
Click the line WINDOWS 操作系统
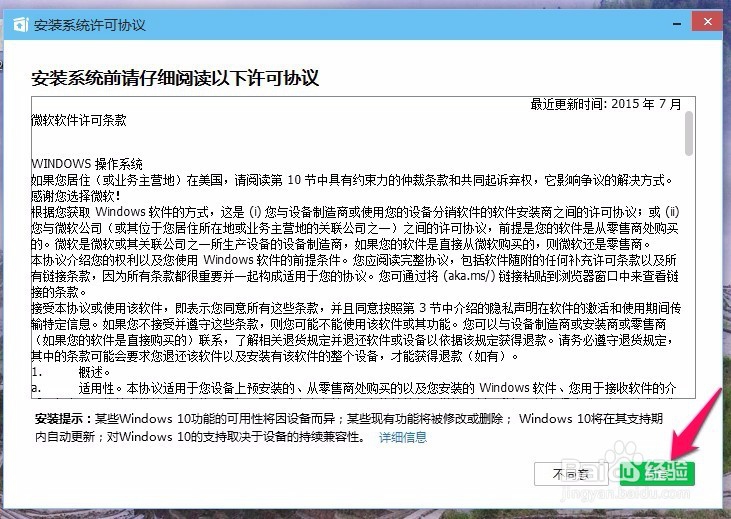click(x=87, y=164)
